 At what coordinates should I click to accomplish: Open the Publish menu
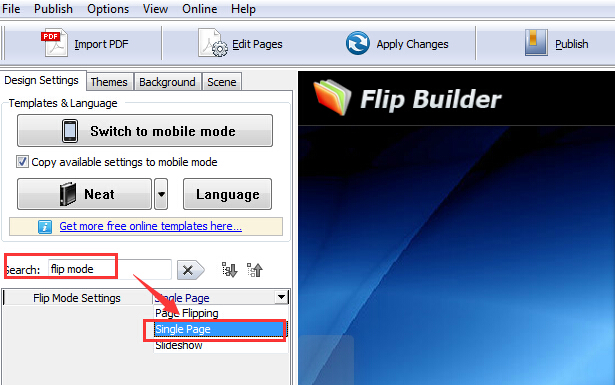(x=53, y=9)
